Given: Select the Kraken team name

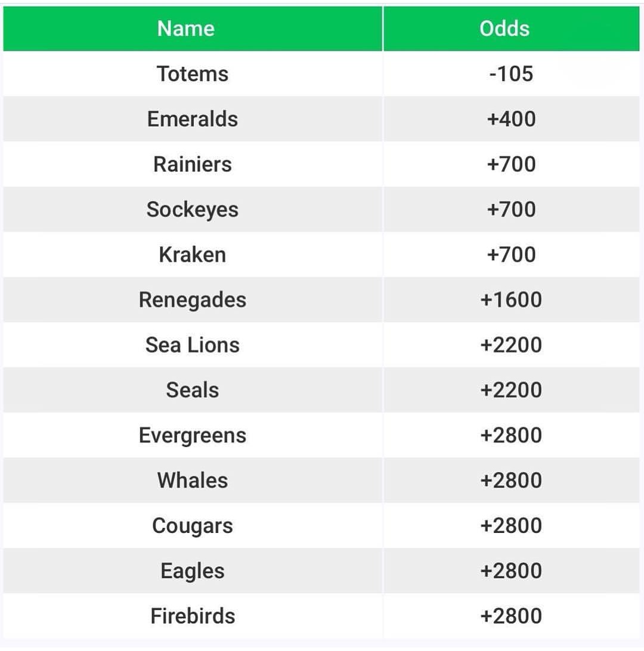Looking at the screenshot, I should [x=193, y=255].
